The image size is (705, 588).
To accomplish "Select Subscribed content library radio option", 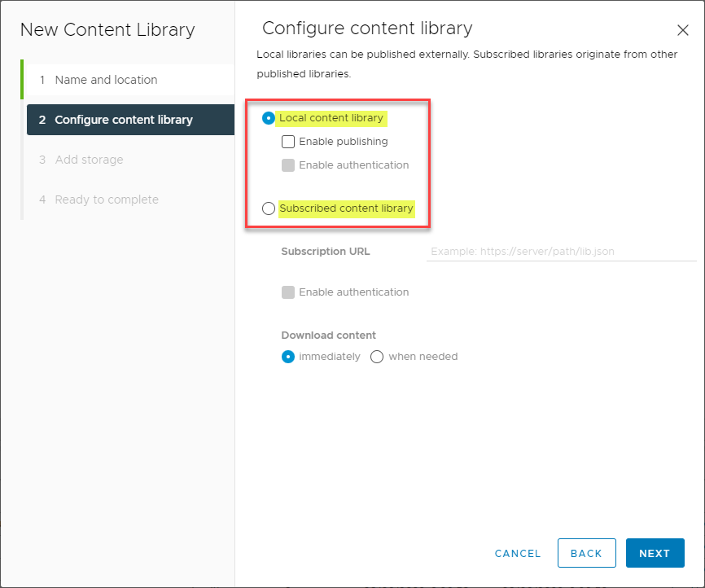I will tap(269, 208).
